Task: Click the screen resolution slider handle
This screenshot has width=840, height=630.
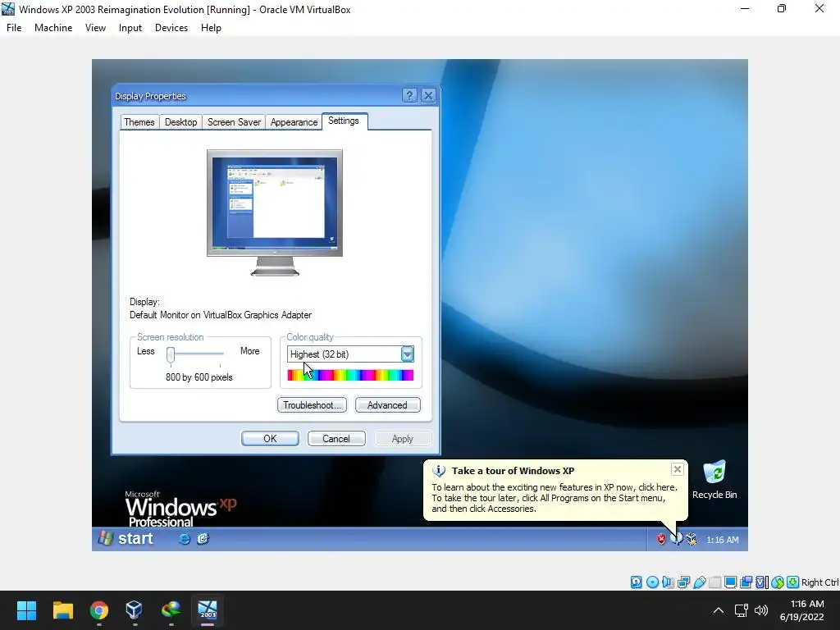Action: [171, 354]
